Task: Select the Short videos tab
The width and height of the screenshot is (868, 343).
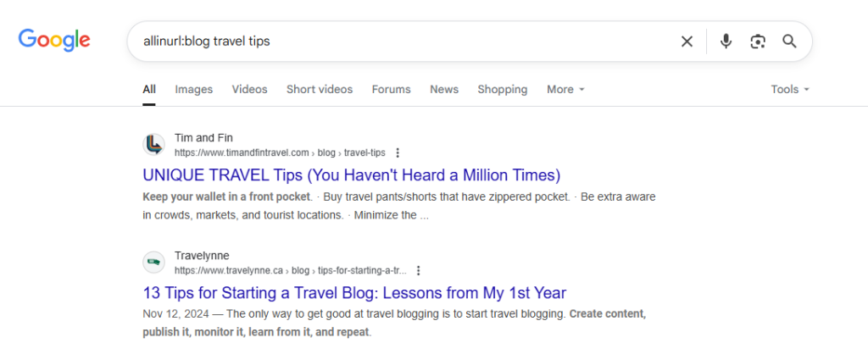Action: point(320,89)
